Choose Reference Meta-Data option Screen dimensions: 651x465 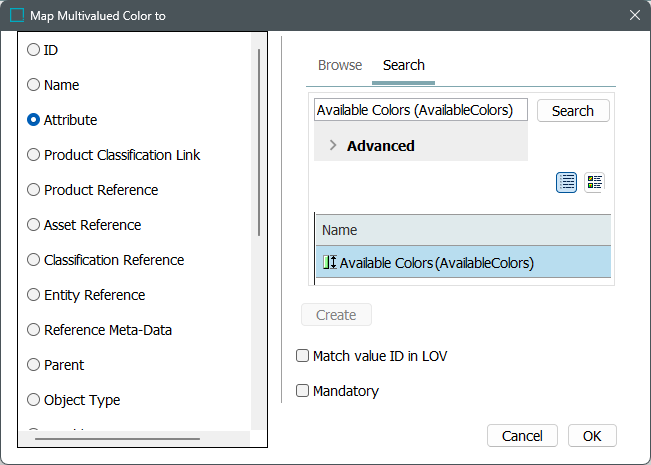point(33,330)
